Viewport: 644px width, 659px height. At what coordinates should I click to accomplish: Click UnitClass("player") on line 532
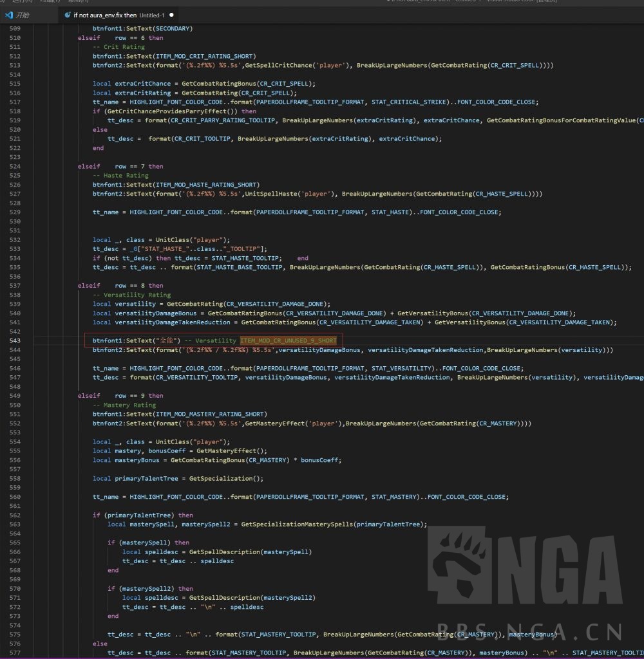click(191, 240)
